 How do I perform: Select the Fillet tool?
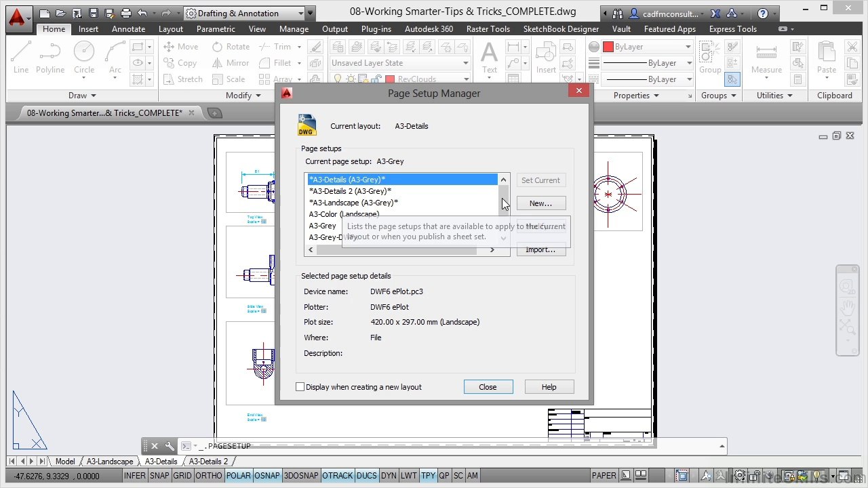(275, 63)
